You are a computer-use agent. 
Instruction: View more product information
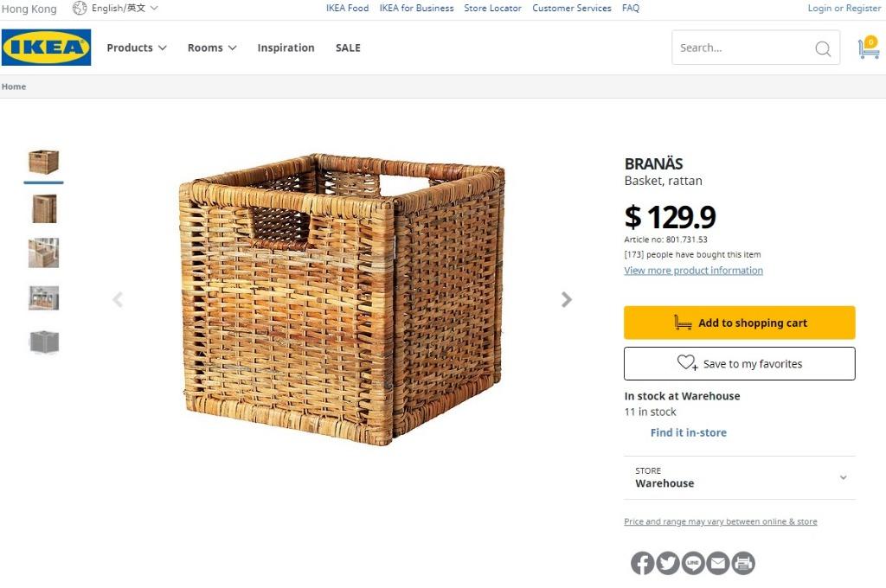[x=693, y=270]
